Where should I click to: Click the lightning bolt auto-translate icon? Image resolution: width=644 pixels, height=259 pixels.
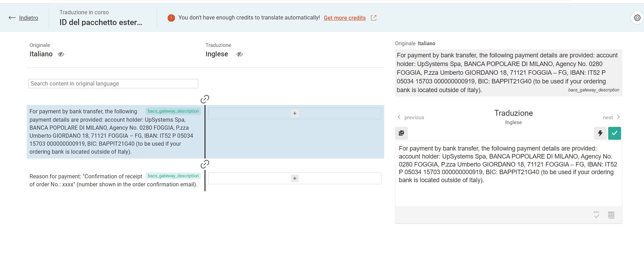pyautogui.click(x=600, y=133)
